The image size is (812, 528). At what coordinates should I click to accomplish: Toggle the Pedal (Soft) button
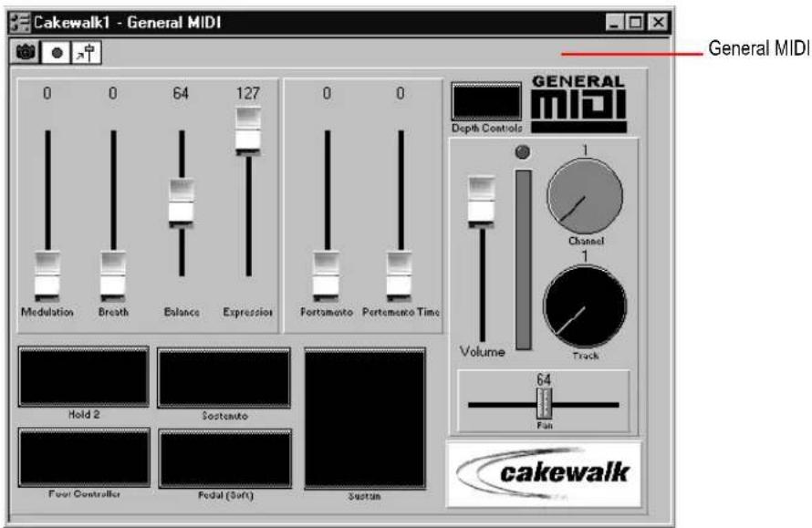[224, 459]
